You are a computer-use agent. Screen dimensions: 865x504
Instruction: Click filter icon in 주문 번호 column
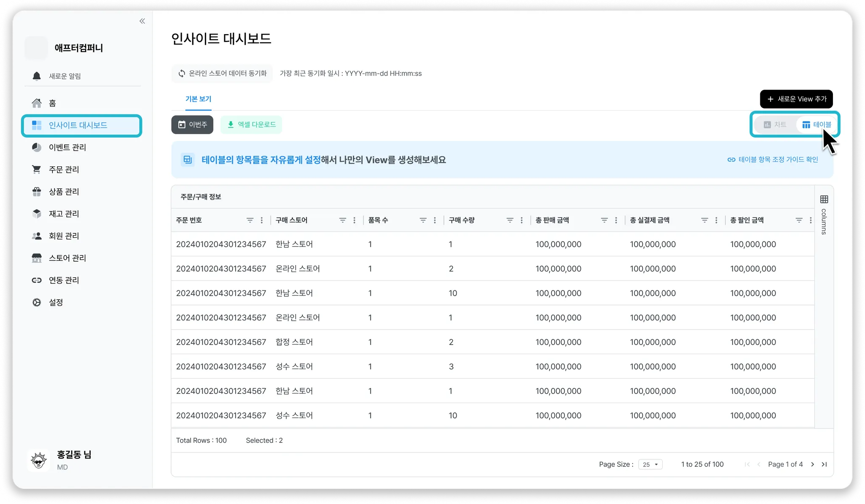pyautogui.click(x=250, y=220)
